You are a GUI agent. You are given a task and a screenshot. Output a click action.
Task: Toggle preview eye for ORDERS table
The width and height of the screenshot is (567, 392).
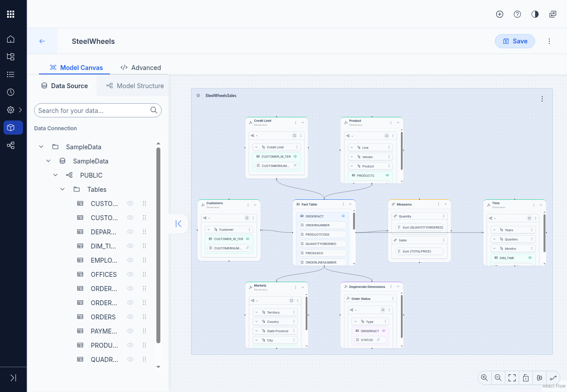point(130,317)
